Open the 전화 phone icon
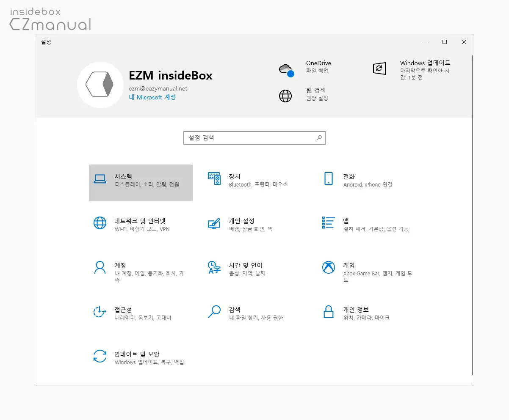 tap(329, 178)
